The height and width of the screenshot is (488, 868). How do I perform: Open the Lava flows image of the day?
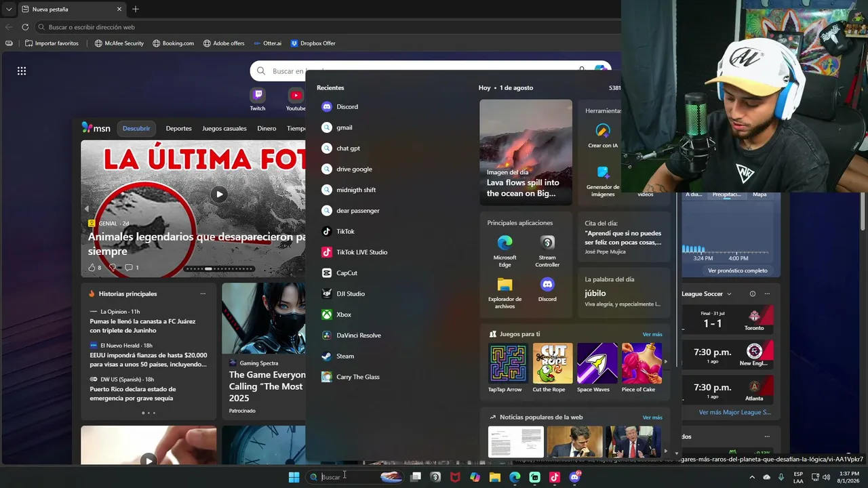point(526,152)
